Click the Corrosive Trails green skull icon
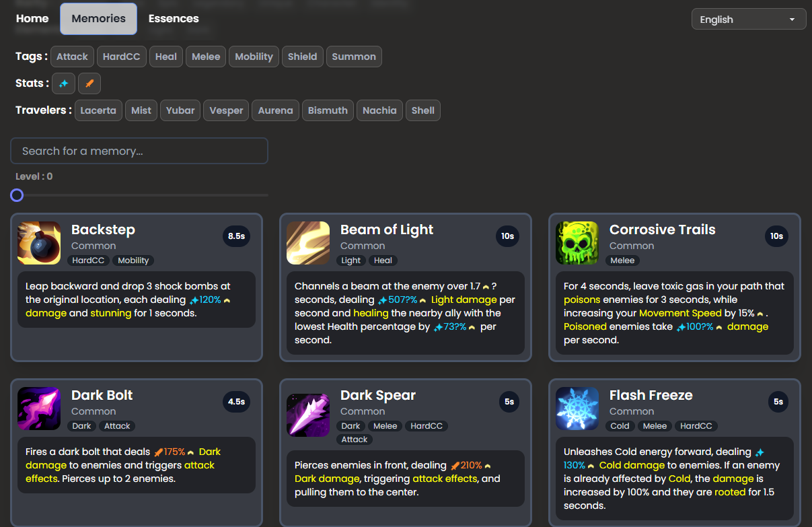The width and height of the screenshot is (812, 527). (577, 243)
